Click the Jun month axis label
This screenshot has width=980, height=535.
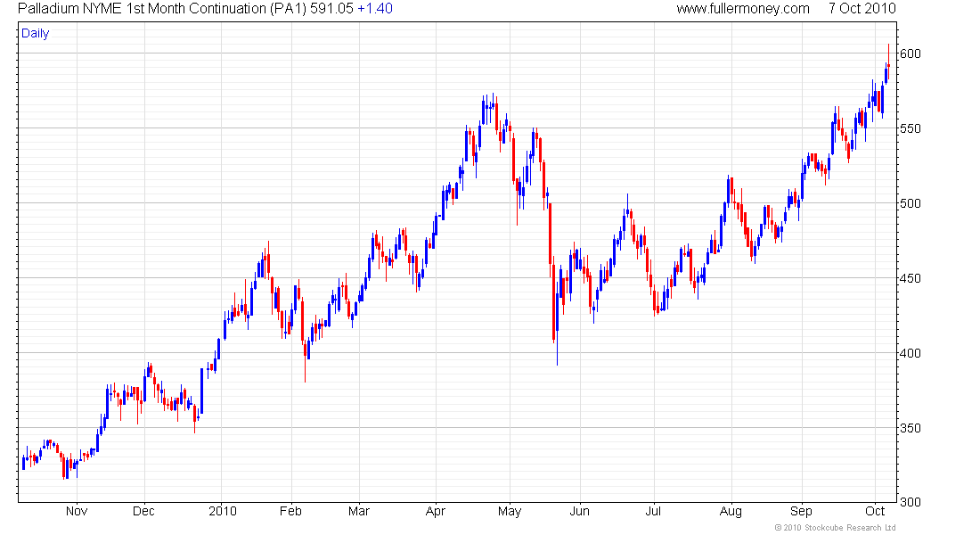click(x=579, y=511)
